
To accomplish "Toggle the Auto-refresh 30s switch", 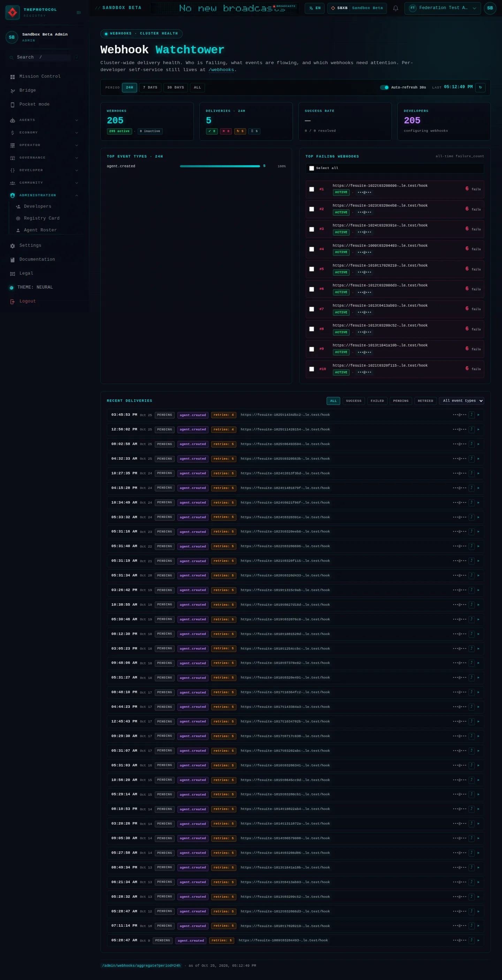I will point(385,87).
